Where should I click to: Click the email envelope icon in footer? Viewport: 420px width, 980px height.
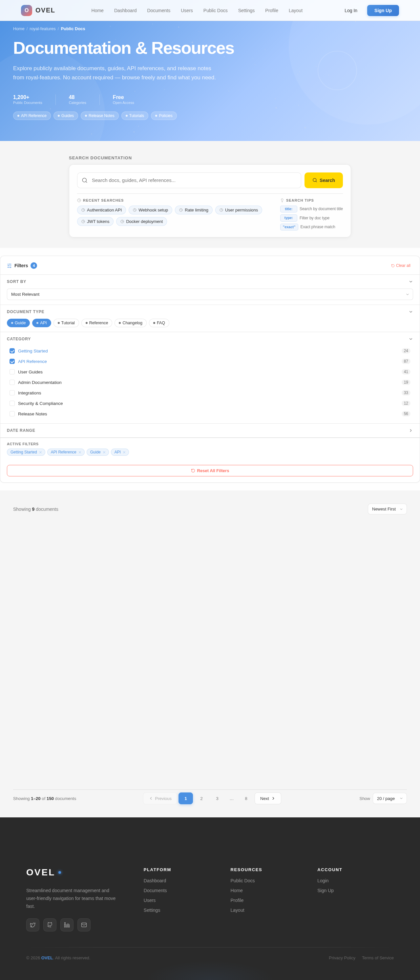point(84,925)
